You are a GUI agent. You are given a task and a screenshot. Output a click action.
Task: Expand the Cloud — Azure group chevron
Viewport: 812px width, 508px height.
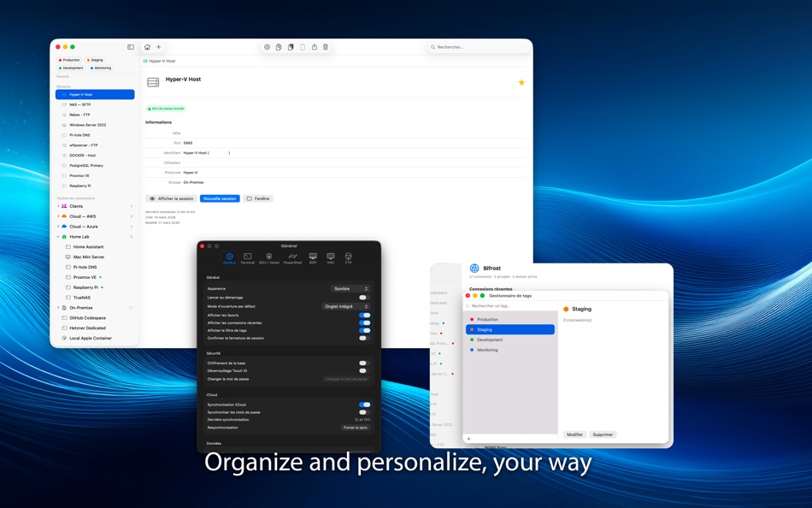click(58, 227)
